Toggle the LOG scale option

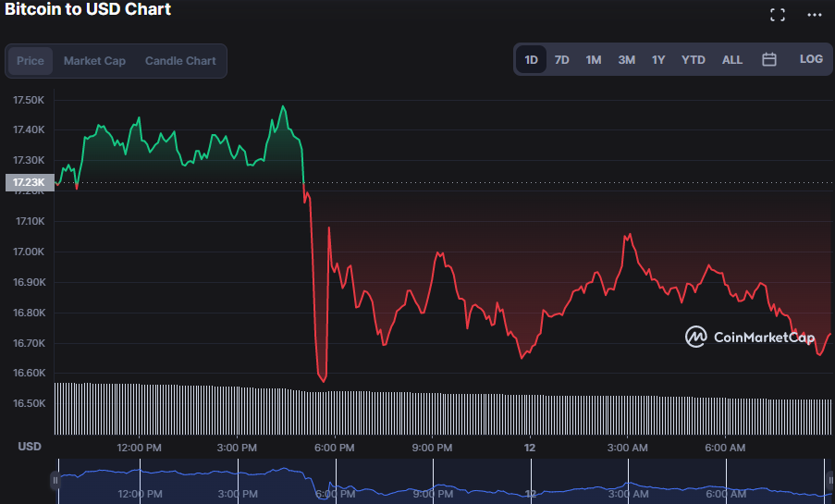(x=811, y=59)
